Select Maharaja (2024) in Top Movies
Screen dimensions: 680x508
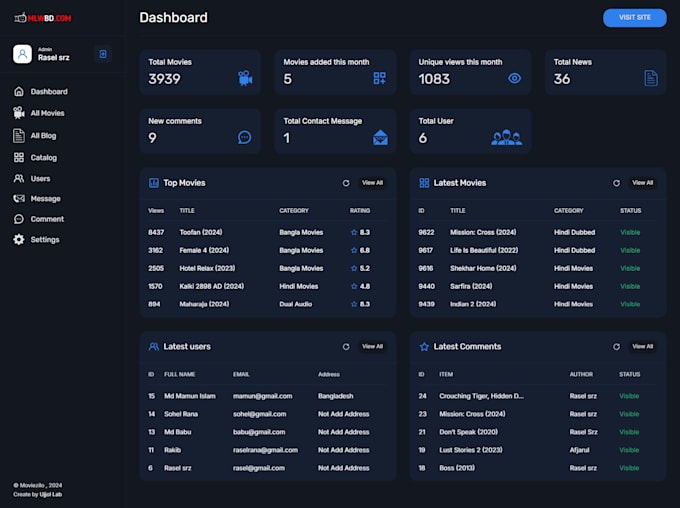pos(204,304)
